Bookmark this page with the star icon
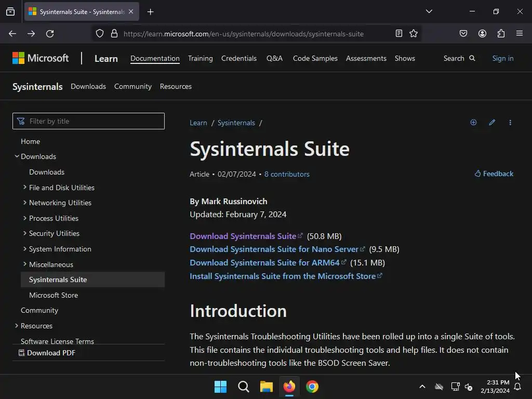Viewport: 532px width, 399px height. 414,33
